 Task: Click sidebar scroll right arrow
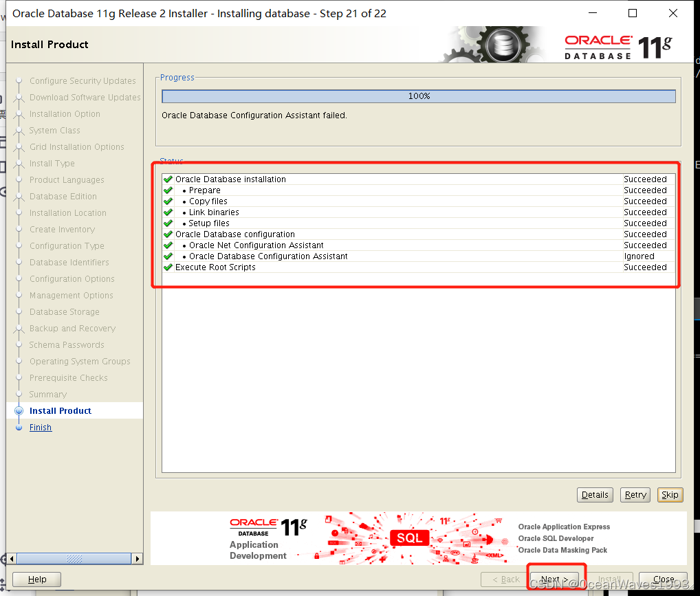pos(138,558)
